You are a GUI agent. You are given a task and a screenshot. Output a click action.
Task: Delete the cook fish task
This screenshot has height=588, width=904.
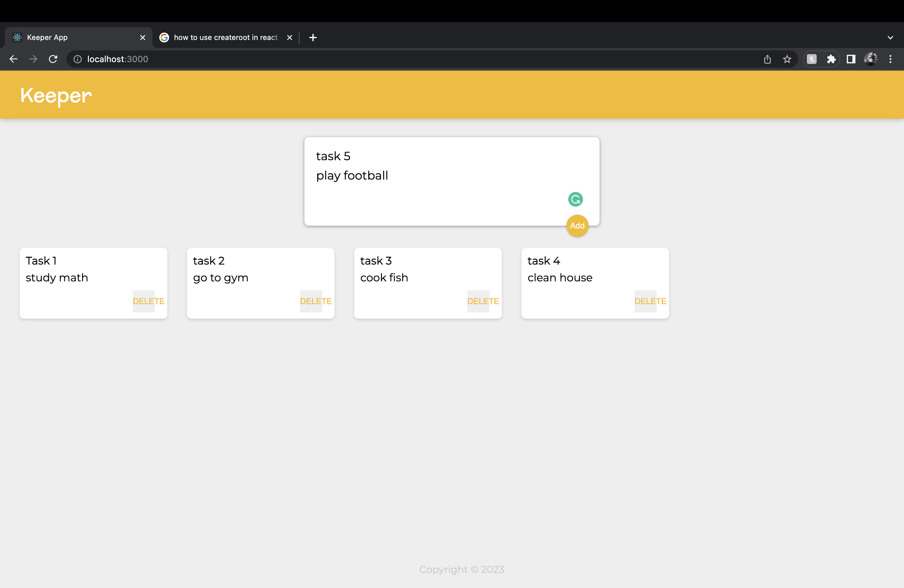[x=483, y=301]
